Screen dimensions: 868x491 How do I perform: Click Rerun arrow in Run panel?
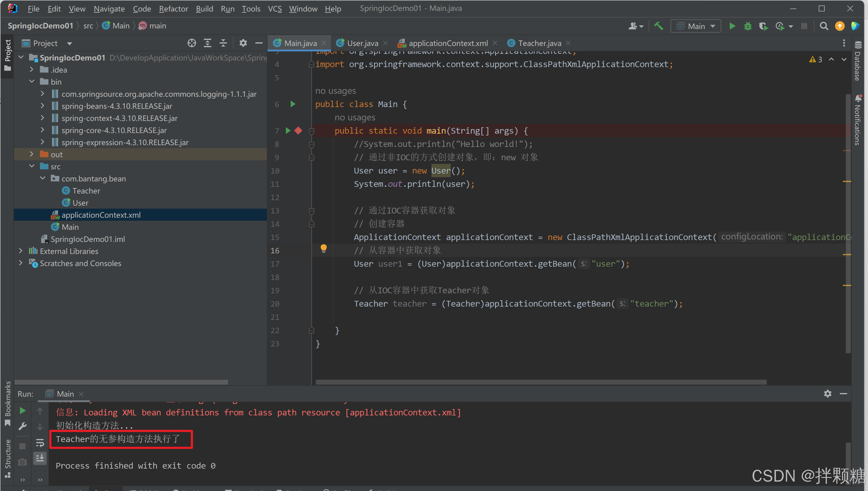(23, 411)
